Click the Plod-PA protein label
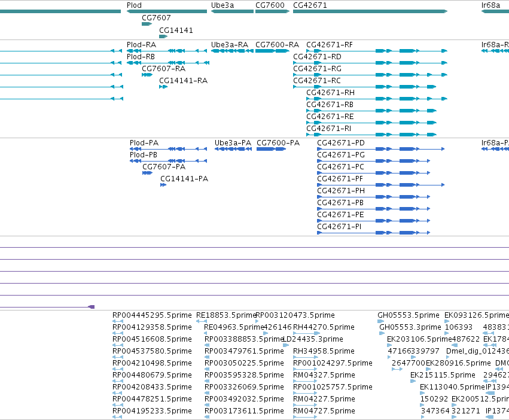The image size is (509, 420). click(144, 143)
